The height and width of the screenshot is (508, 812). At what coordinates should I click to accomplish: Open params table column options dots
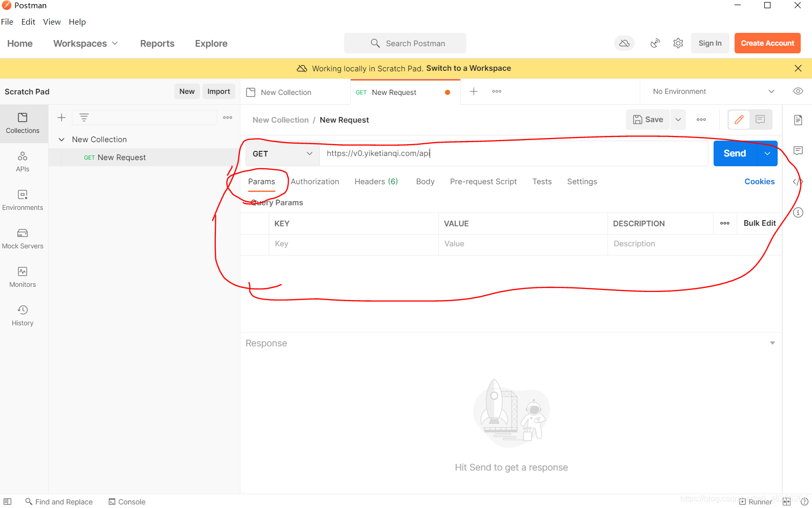click(x=725, y=223)
